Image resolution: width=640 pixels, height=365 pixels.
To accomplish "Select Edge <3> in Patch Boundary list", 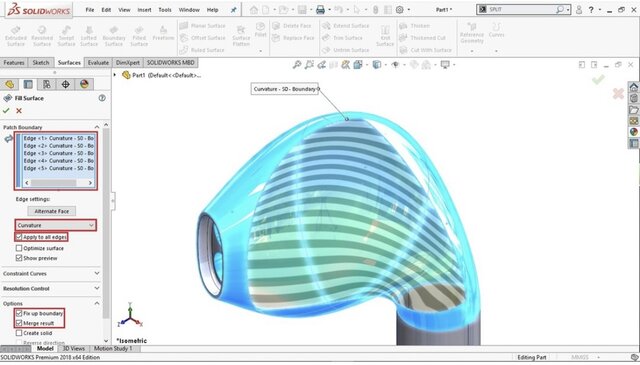I will coord(58,153).
